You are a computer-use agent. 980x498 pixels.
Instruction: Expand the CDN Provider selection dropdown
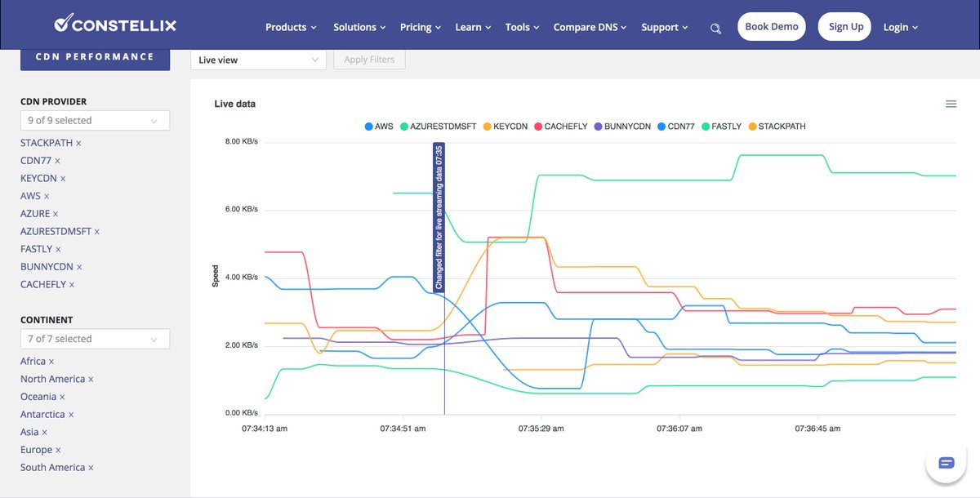tap(95, 120)
